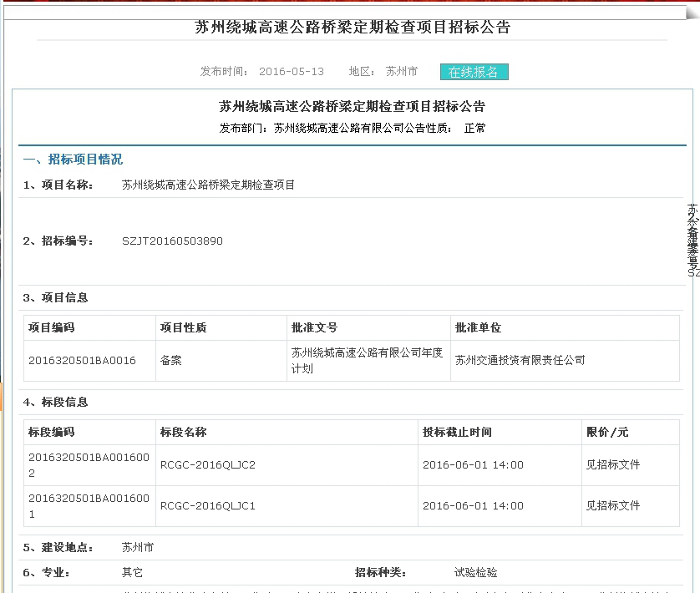Click the bid number SZJT20160503890
This screenshot has height=593, width=700.
pyautogui.click(x=172, y=241)
